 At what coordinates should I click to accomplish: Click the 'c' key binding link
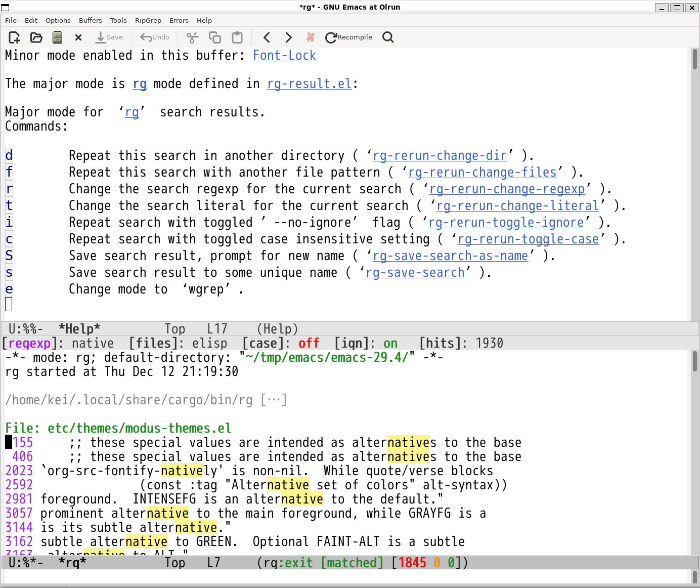pos(9,239)
